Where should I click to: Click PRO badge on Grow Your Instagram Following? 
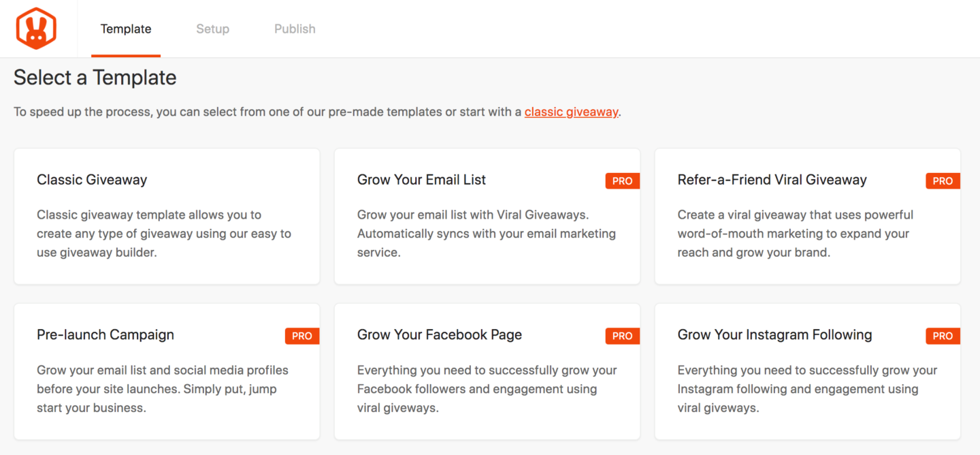(943, 336)
